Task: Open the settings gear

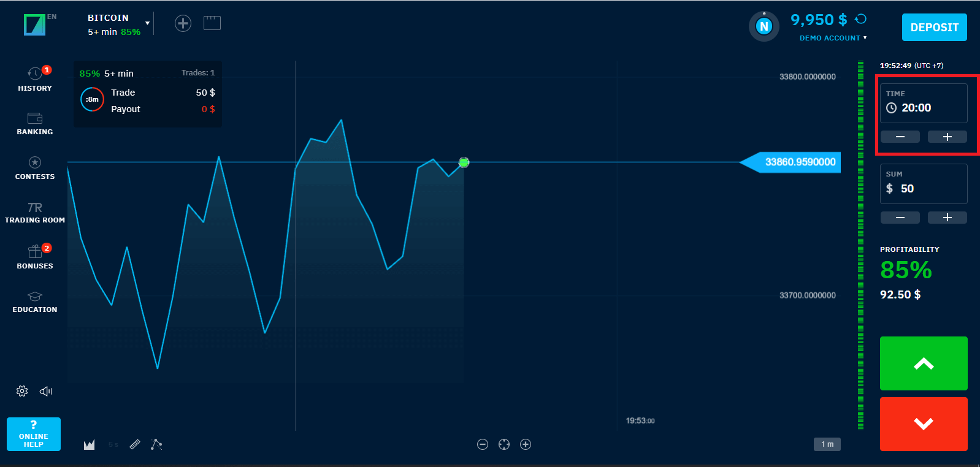Action: click(x=21, y=390)
